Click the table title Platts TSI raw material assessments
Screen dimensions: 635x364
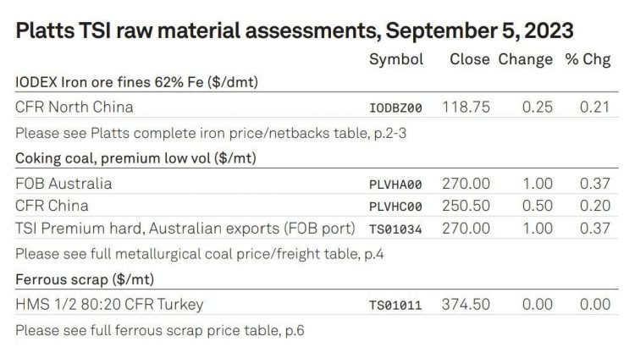pos(295,30)
